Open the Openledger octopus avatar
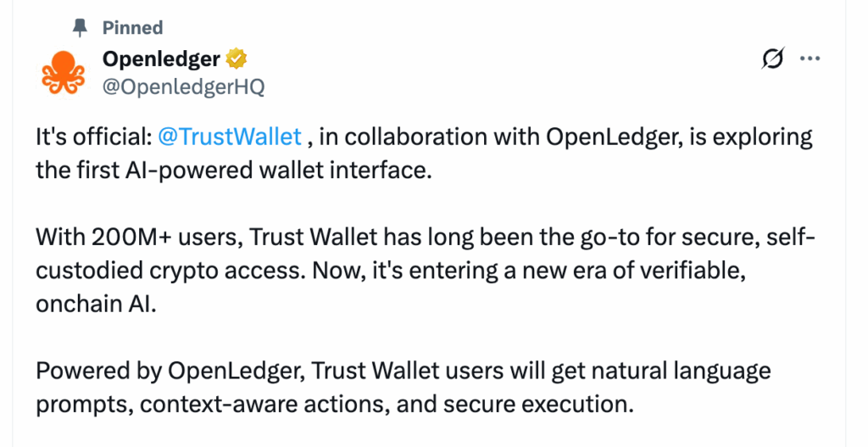The image size is (868, 447). tap(62, 72)
